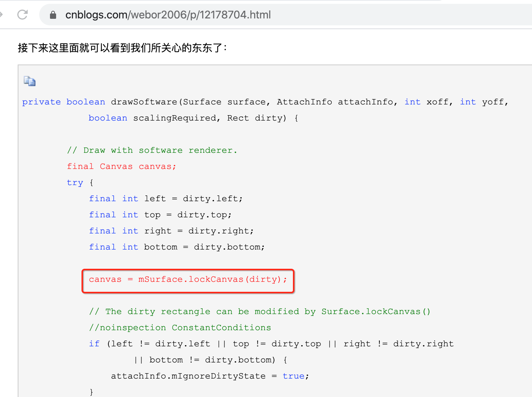Reload the current page
This screenshot has height=397, width=532.
click(x=22, y=14)
